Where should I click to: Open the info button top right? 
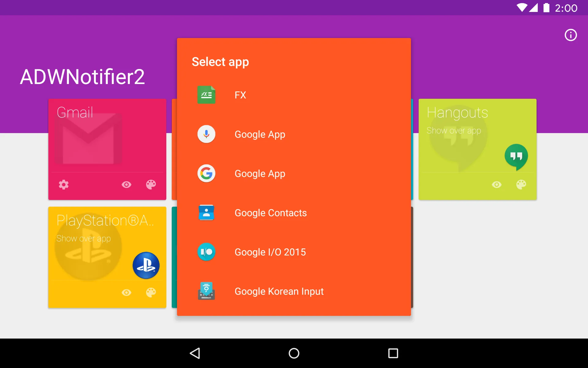point(571,35)
